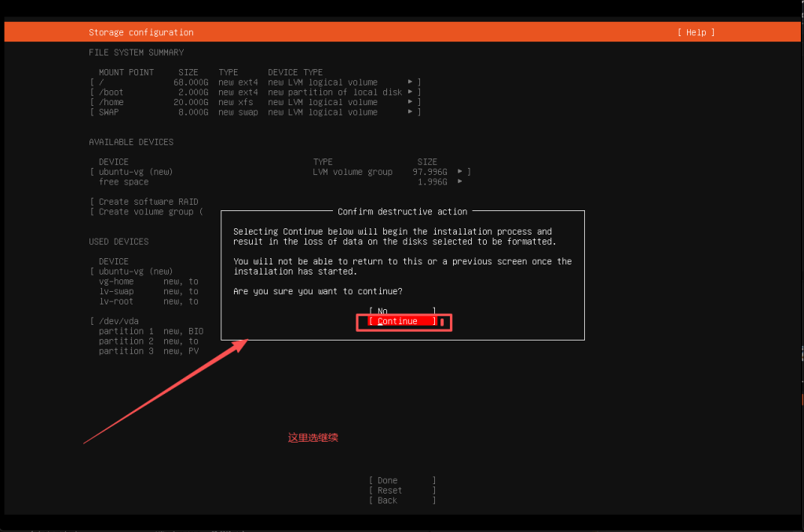The width and height of the screenshot is (804, 532).
Task: Confirm destructive action with Continue
Action: pyautogui.click(x=402, y=322)
